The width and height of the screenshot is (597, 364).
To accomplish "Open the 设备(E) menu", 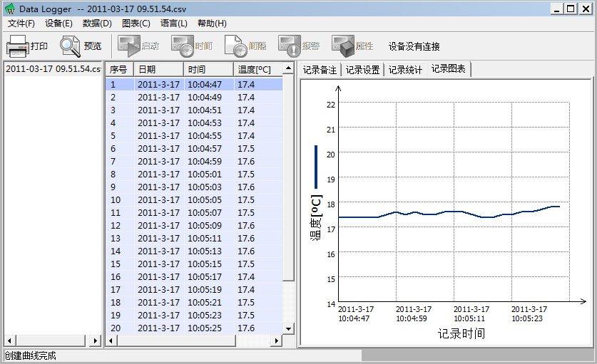I will pos(58,24).
